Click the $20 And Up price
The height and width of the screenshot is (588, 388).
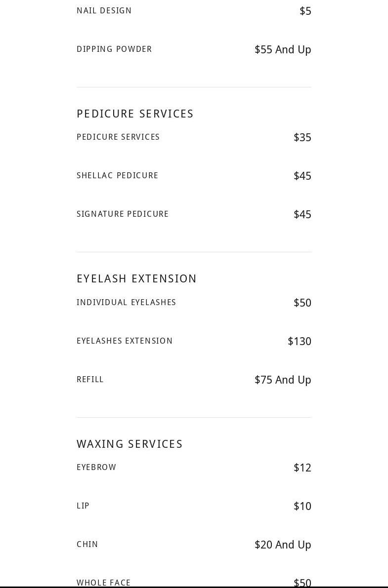(x=283, y=545)
